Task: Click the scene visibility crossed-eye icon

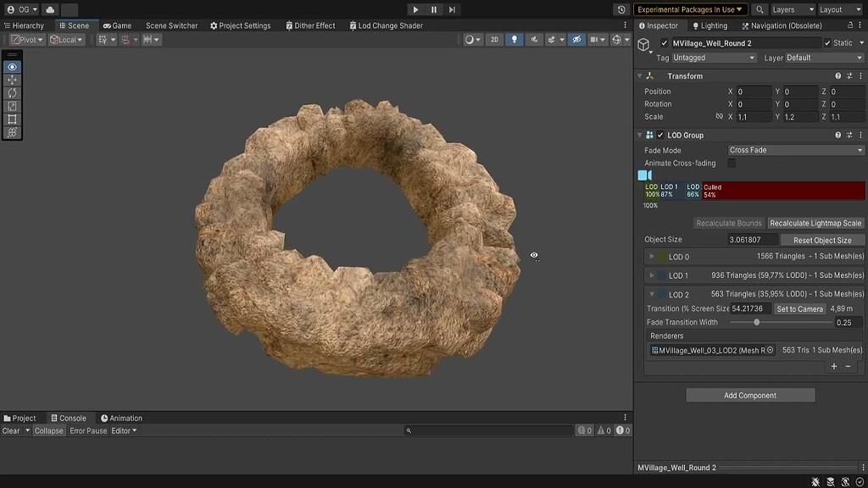Action: tap(576, 39)
